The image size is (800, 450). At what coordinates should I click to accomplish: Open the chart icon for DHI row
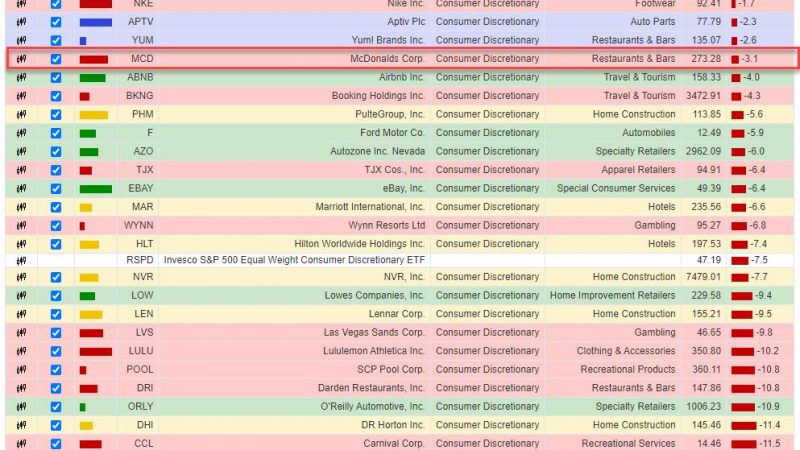[x=21, y=425]
